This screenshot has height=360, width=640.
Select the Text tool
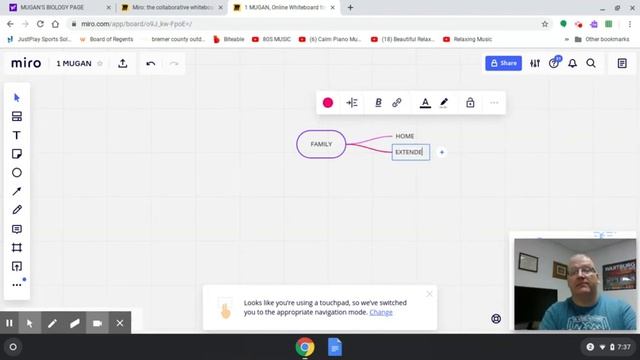17,135
